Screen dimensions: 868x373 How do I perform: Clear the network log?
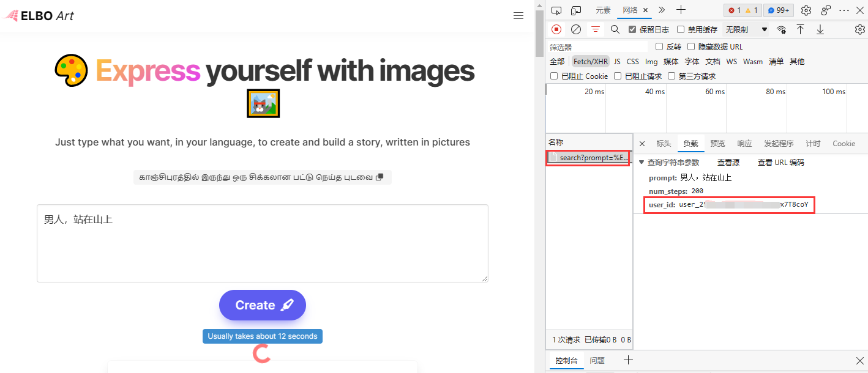point(575,29)
